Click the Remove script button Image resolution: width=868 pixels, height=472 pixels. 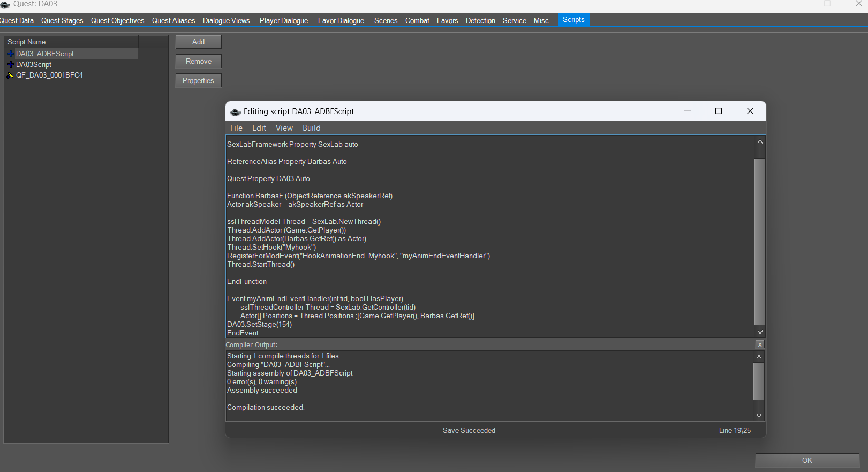pos(199,61)
